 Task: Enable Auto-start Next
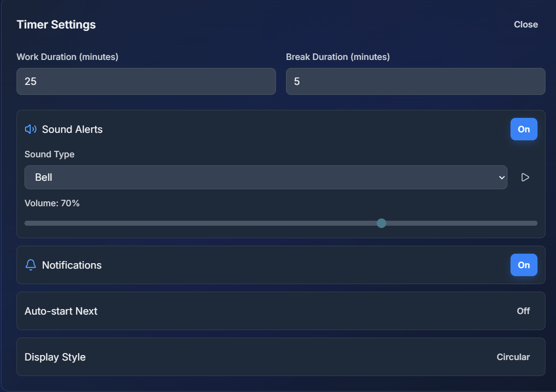point(523,311)
